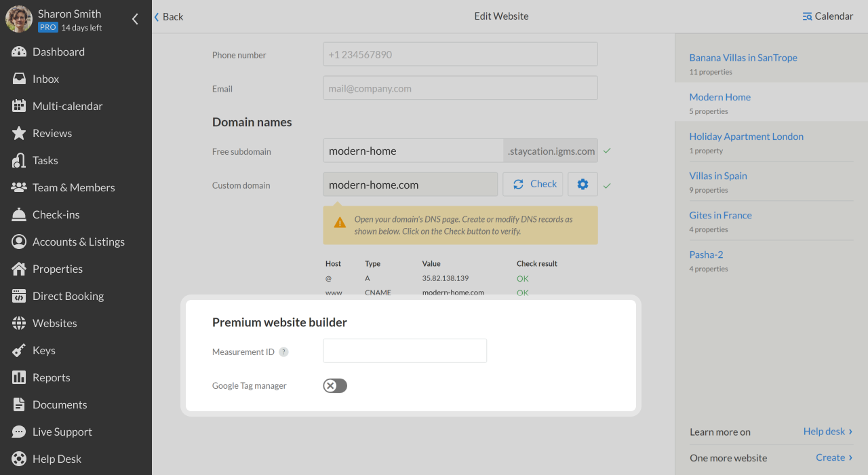Open the Reviews star icon
The width and height of the screenshot is (868, 475).
[x=19, y=133]
